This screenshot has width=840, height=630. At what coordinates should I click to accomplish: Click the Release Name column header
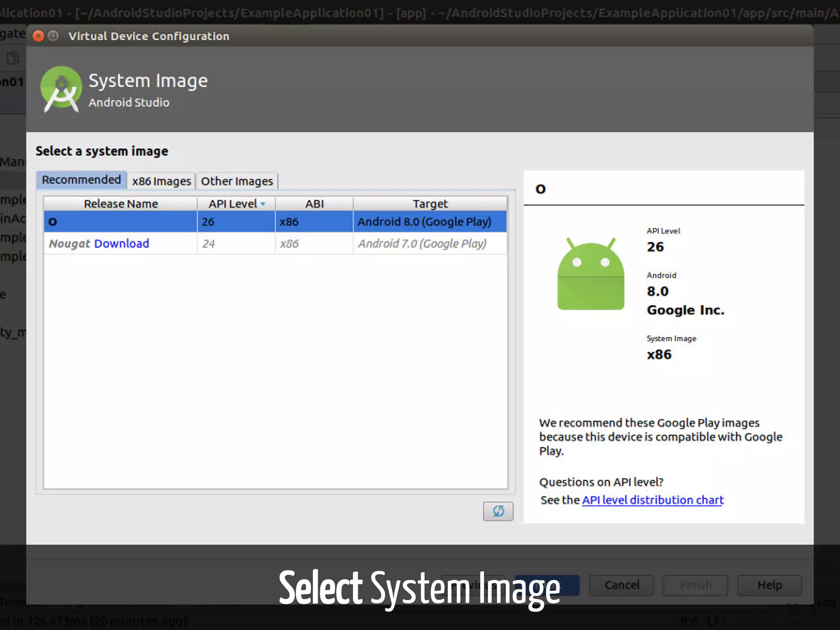click(x=121, y=204)
